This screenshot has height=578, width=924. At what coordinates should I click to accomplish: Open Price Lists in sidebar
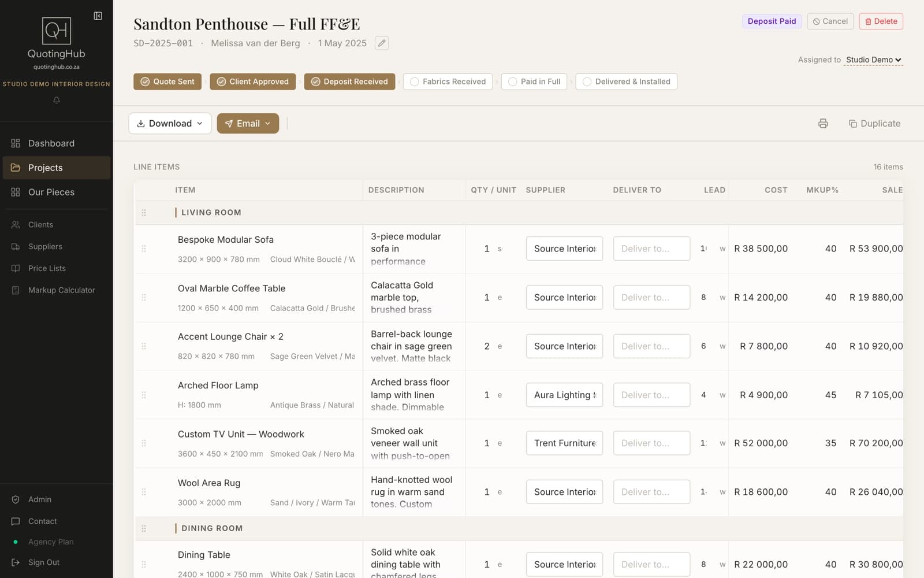point(57,268)
